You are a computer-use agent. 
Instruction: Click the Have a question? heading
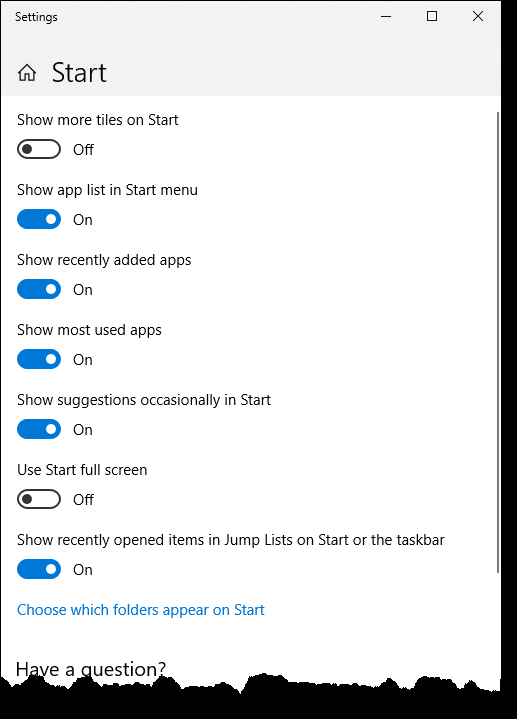pyautogui.click(x=91, y=669)
